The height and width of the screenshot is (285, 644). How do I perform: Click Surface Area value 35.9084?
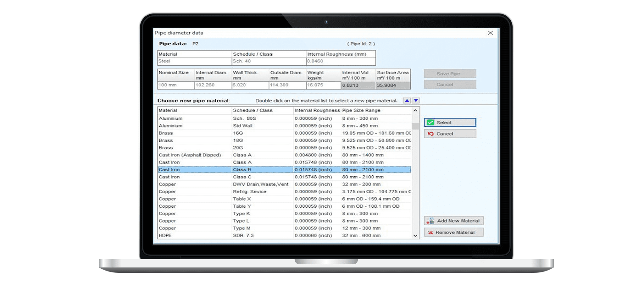point(393,85)
